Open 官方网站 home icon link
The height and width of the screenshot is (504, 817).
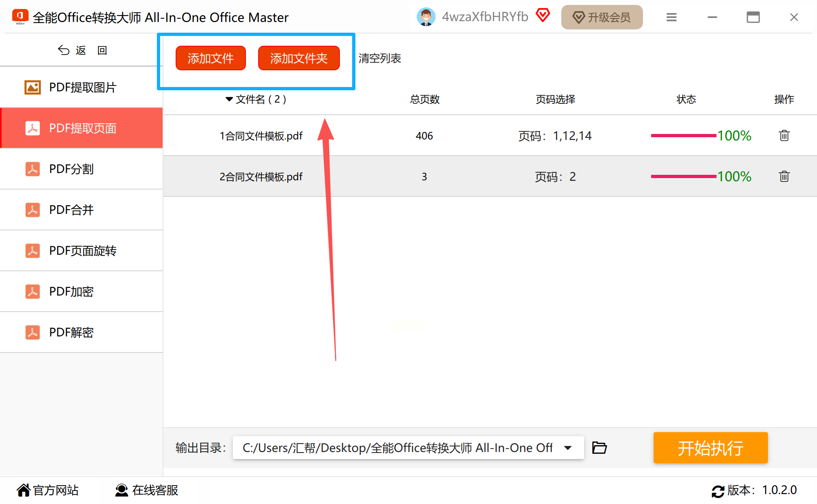pos(24,490)
